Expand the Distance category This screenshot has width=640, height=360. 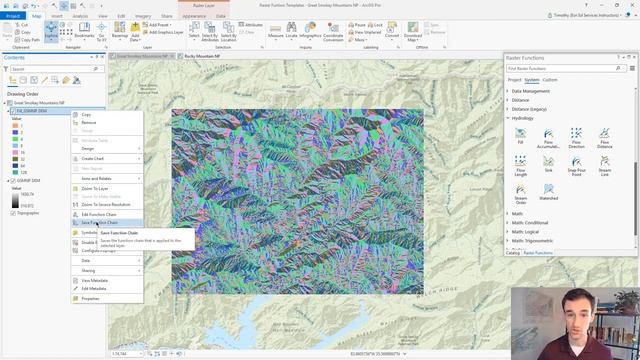point(508,100)
